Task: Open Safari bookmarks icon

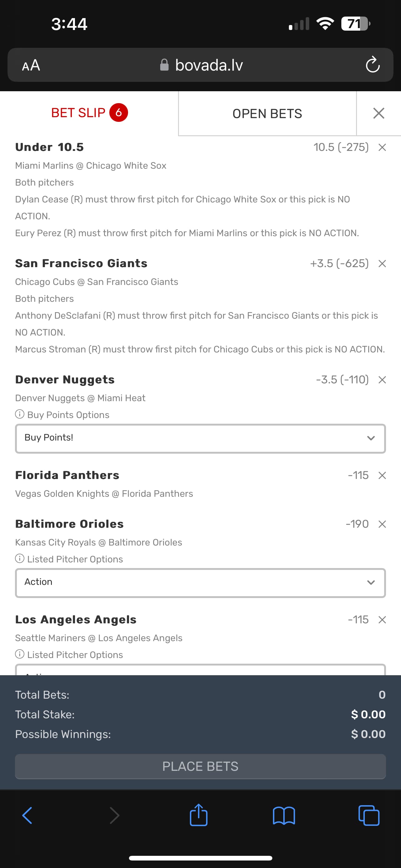Action: pyautogui.click(x=284, y=816)
